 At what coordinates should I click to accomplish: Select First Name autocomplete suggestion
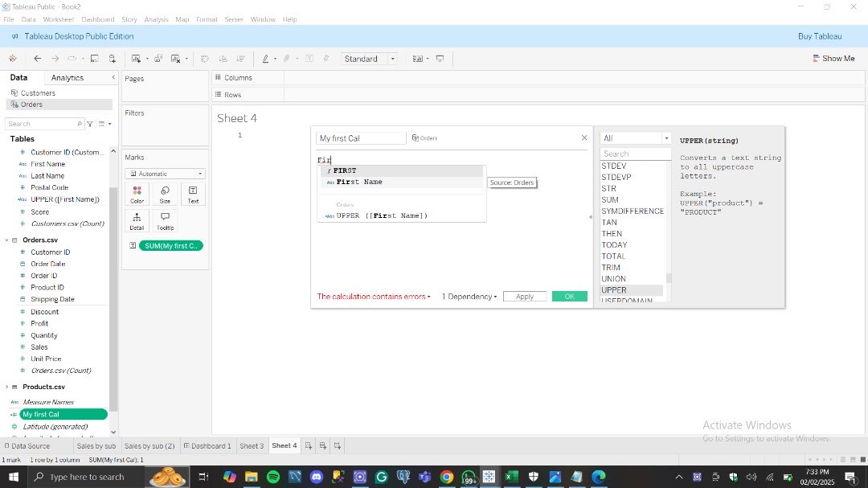403,182
